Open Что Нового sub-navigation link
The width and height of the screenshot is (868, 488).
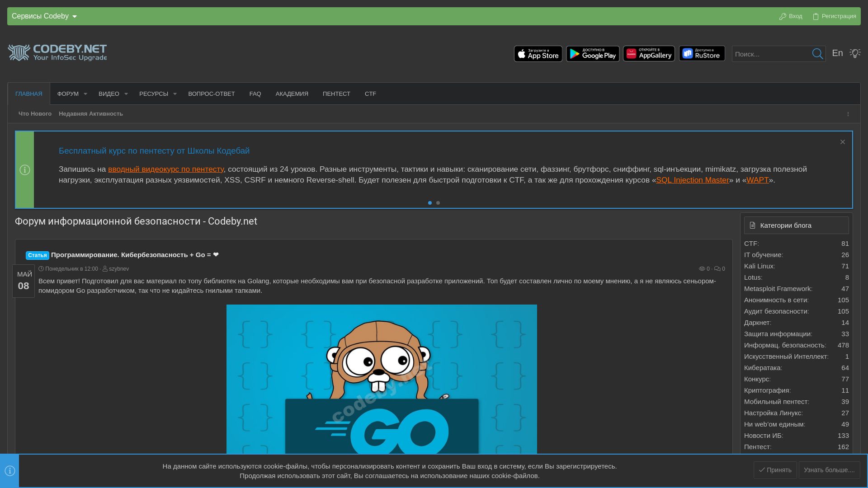[35, 114]
